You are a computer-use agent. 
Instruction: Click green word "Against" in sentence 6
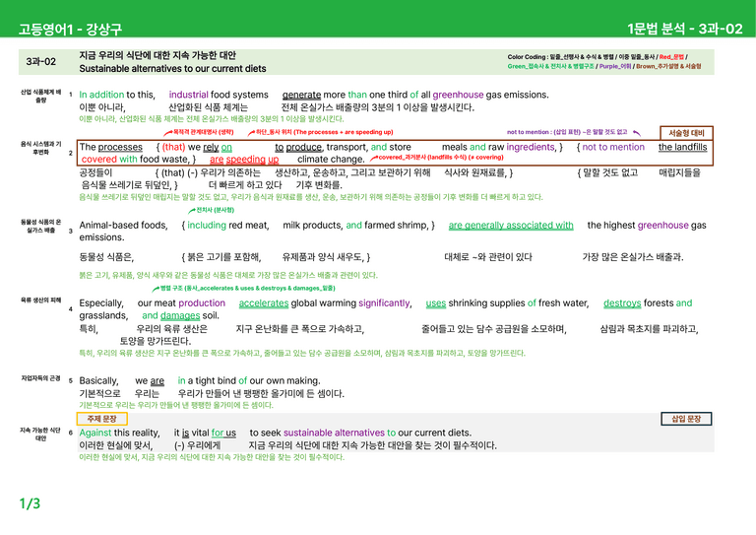coord(95,433)
